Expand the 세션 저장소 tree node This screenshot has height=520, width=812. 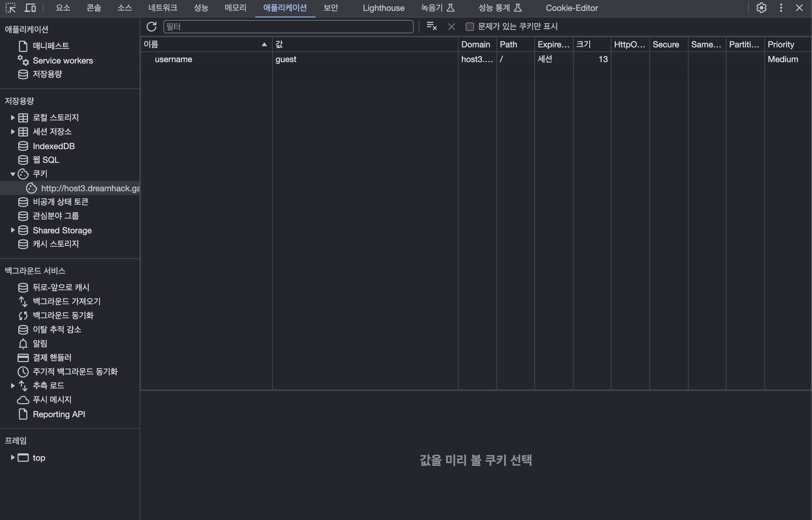13,132
